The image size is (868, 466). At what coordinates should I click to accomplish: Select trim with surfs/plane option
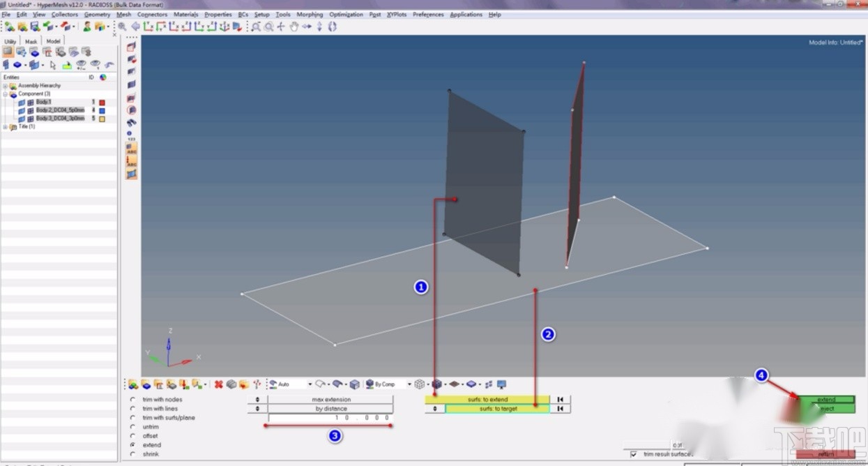click(x=132, y=418)
